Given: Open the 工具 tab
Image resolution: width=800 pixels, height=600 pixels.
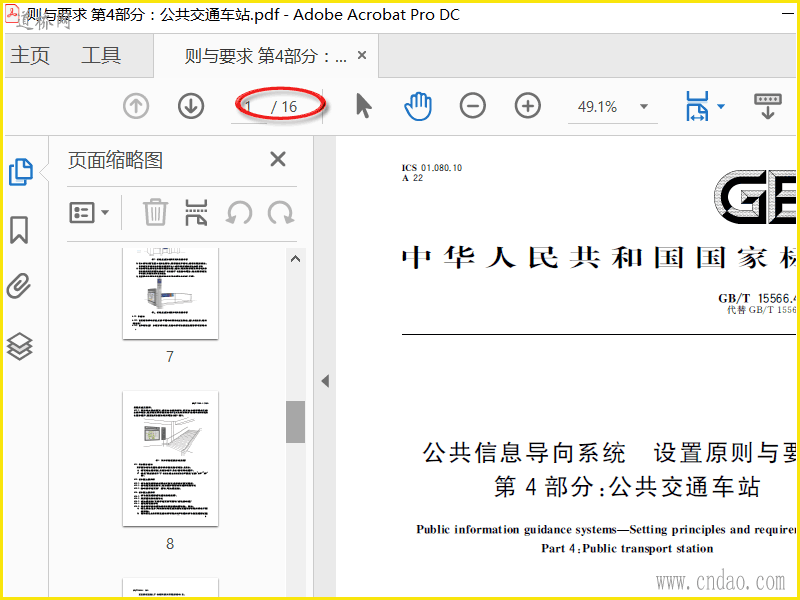Looking at the screenshot, I should 101,55.
